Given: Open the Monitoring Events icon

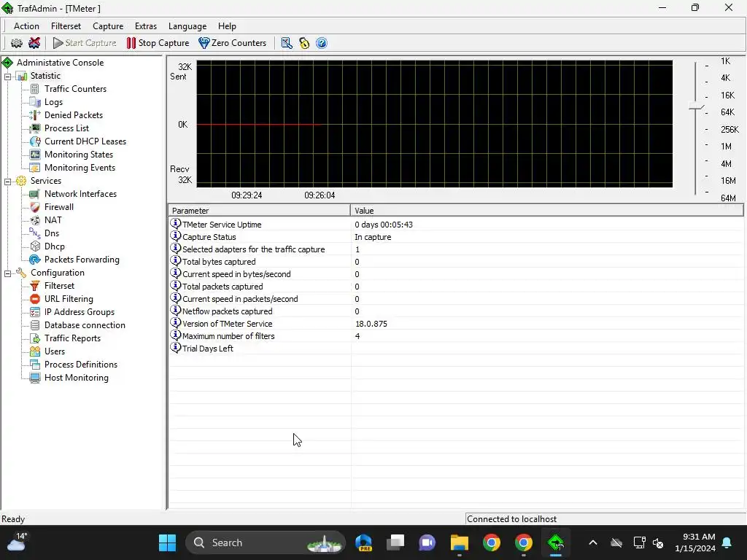Looking at the screenshot, I should (x=35, y=168).
